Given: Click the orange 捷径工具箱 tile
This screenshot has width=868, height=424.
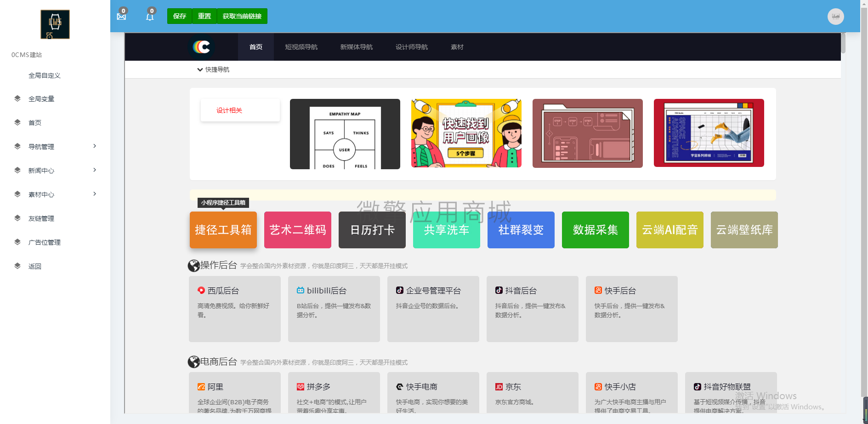Looking at the screenshot, I should [223, 230].
